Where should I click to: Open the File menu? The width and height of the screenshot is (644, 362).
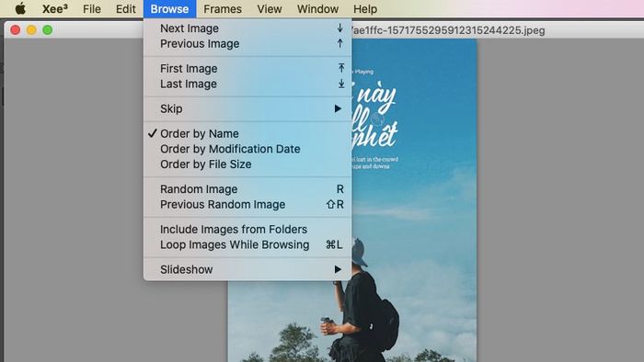[x=92, y=8]
